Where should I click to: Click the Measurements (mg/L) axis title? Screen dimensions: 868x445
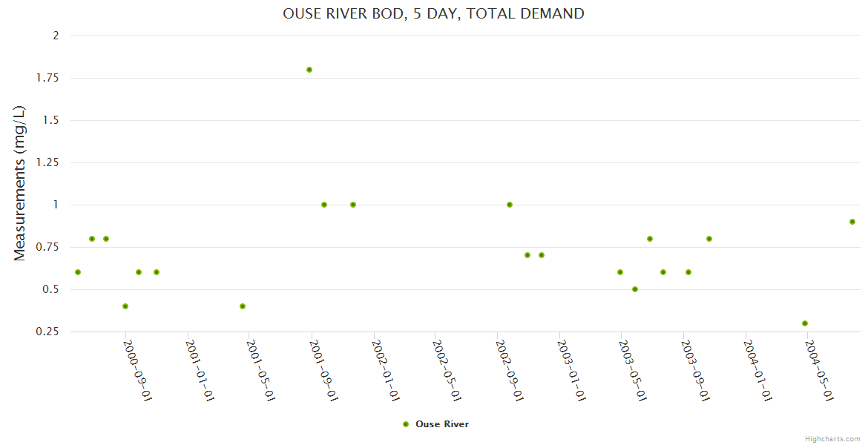pyautogui.click(x=20, y=183)
